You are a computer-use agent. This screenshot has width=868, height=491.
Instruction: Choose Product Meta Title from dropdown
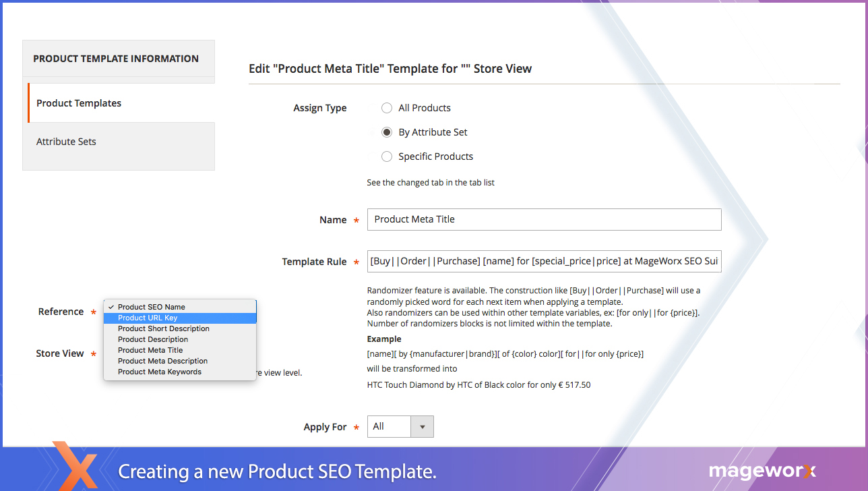(150, 350)
